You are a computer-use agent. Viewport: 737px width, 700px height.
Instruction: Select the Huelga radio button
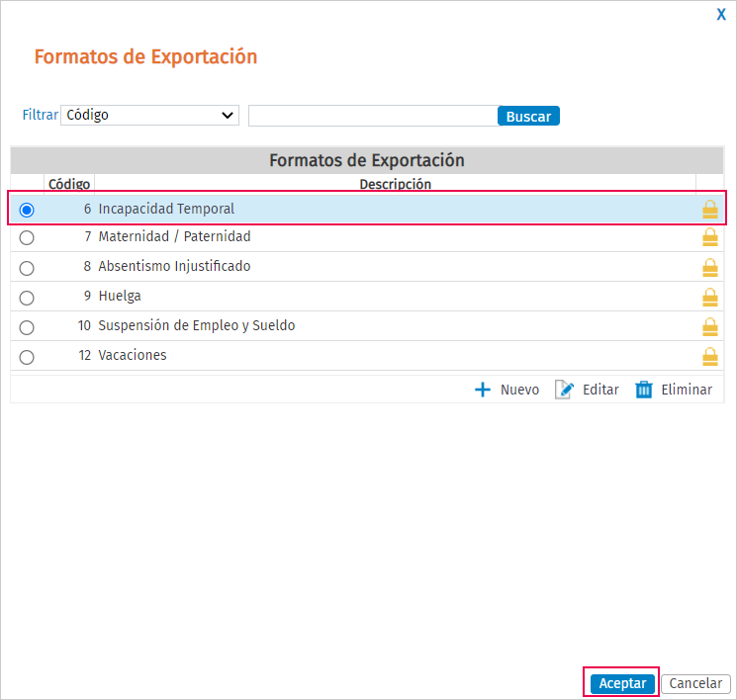point(27,298)
